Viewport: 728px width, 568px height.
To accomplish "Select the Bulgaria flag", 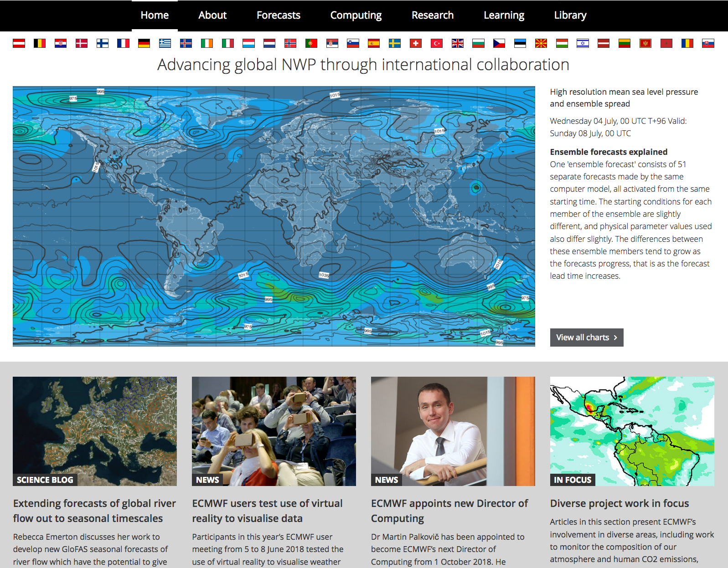I will coord(478,43).
